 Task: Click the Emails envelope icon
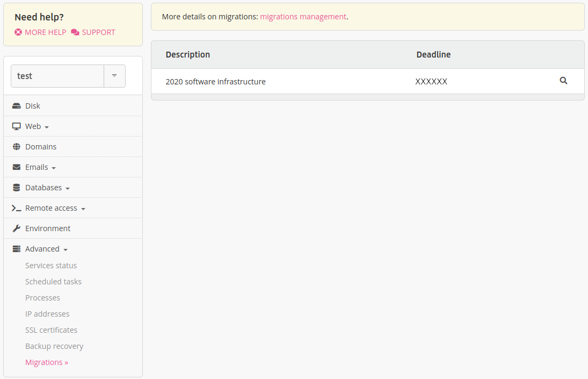16,167
